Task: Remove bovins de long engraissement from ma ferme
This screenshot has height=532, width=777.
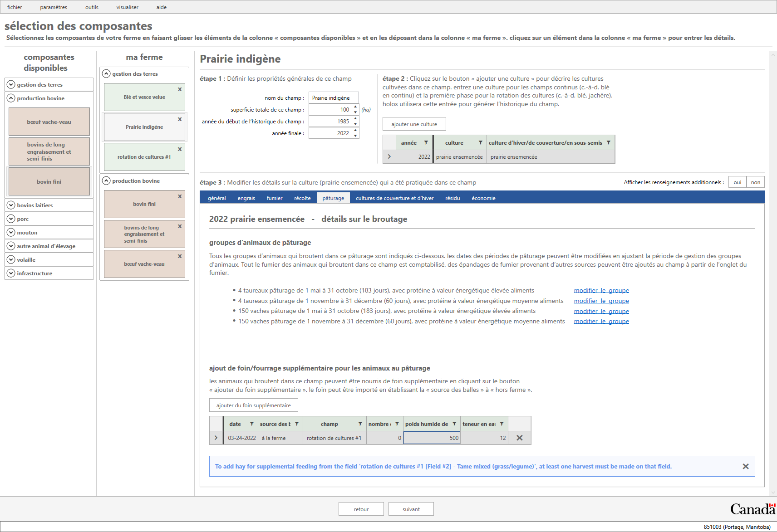Action: click(x=180, y=226)
